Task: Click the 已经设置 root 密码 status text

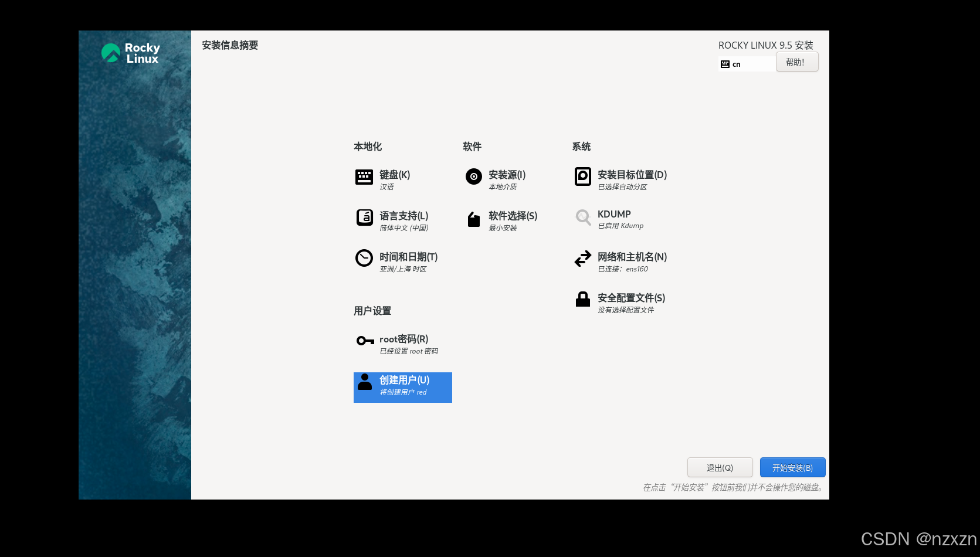Action: (x=409, y=351)
